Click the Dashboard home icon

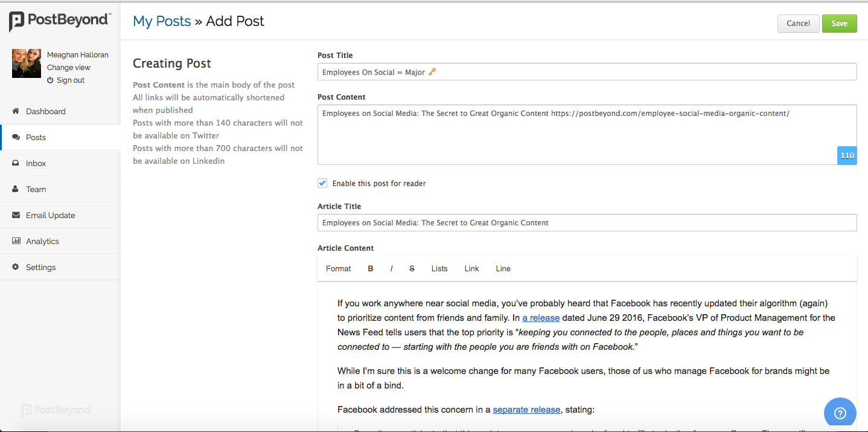[16, 111]
